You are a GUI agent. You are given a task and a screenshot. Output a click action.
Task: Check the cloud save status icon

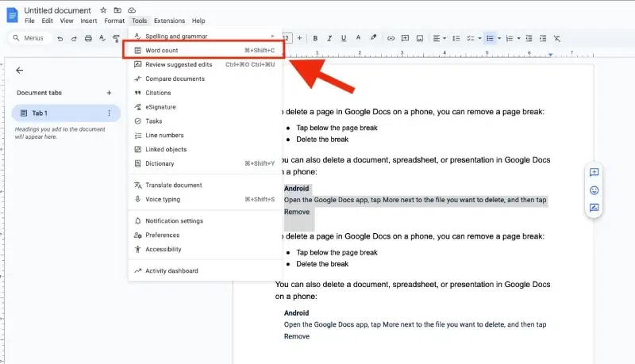132,10
